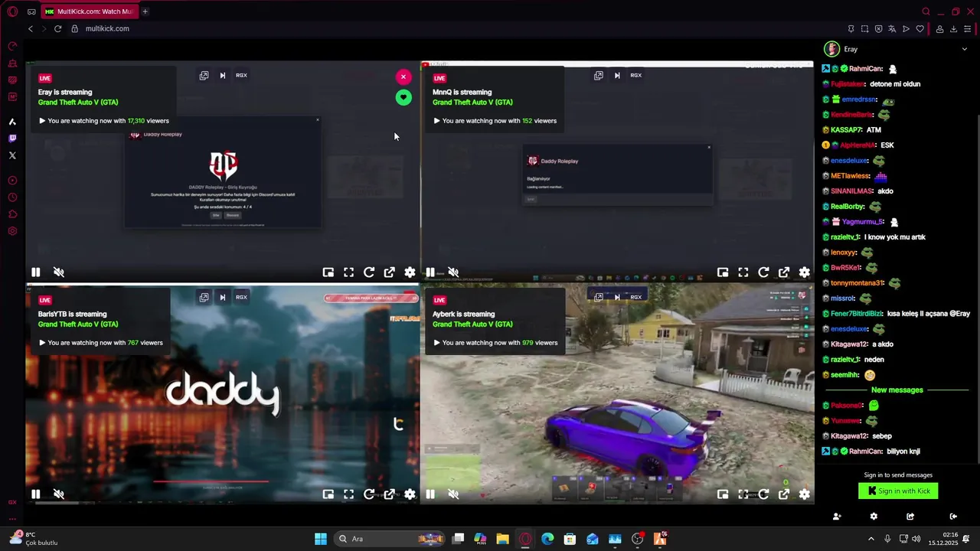980x551 pixels.
Task: Open settings gear on Eray stream
Action: (410, 272)
